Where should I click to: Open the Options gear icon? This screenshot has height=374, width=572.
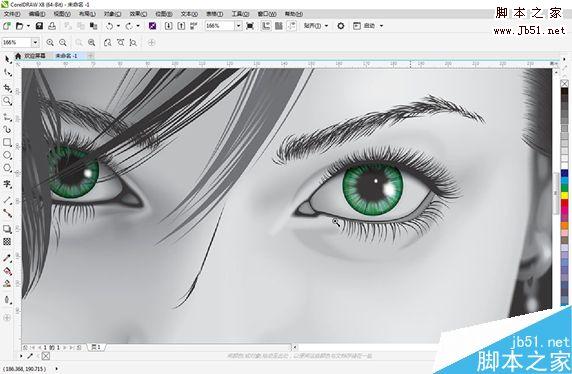pyautogui.click(x=341, y=26)
